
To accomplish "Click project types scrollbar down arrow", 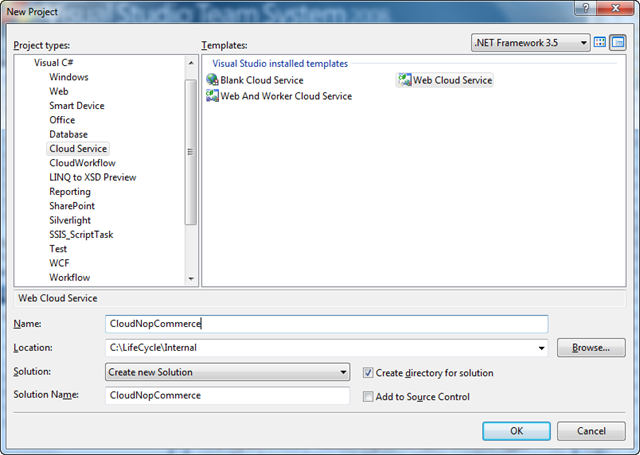I will pyautogui.click(x=191, y=279).
